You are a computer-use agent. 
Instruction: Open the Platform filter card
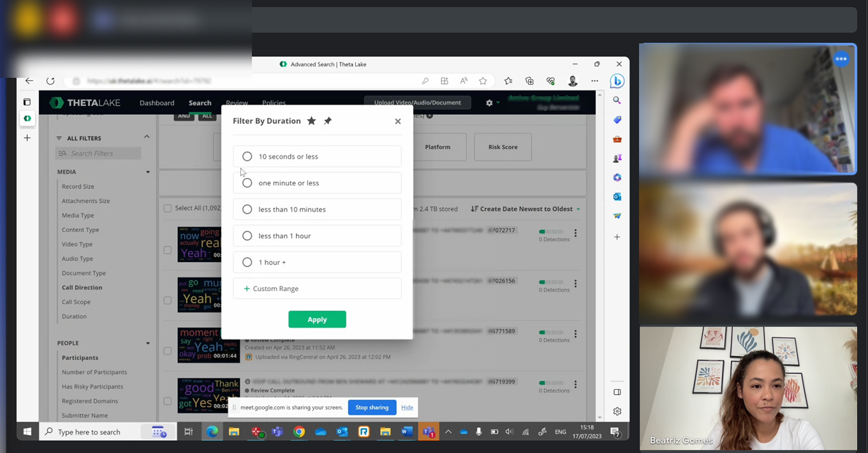pos(438,147)
